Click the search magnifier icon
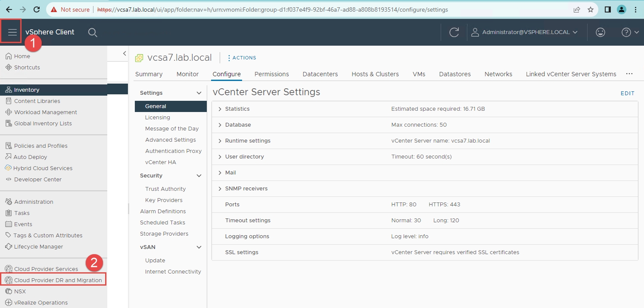Image resolution: width=644 pixels, height=308 pixels. click(x=93, y=32)
